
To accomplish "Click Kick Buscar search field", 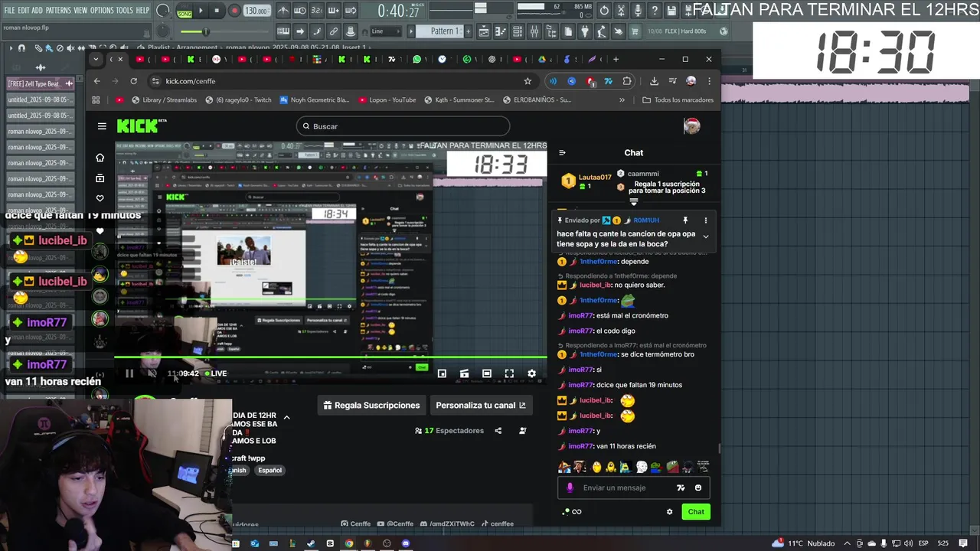I will click(x=403, y=126).
